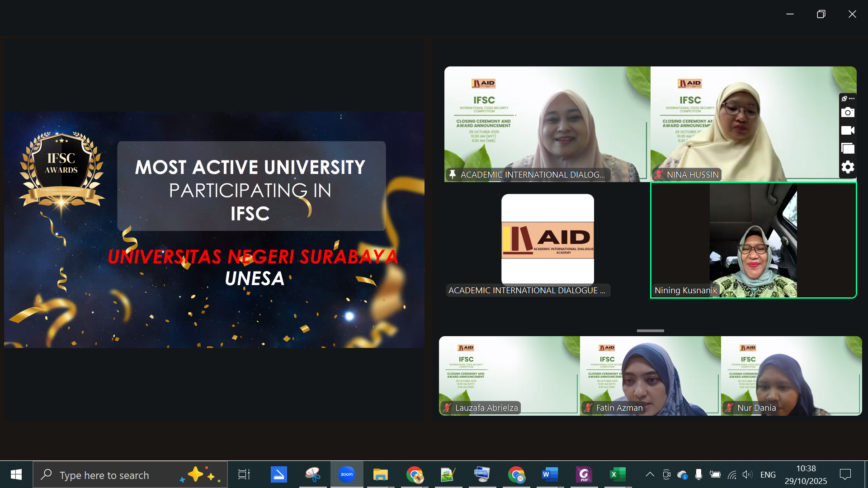Open the overlay settings gear icon

point(848,167)
